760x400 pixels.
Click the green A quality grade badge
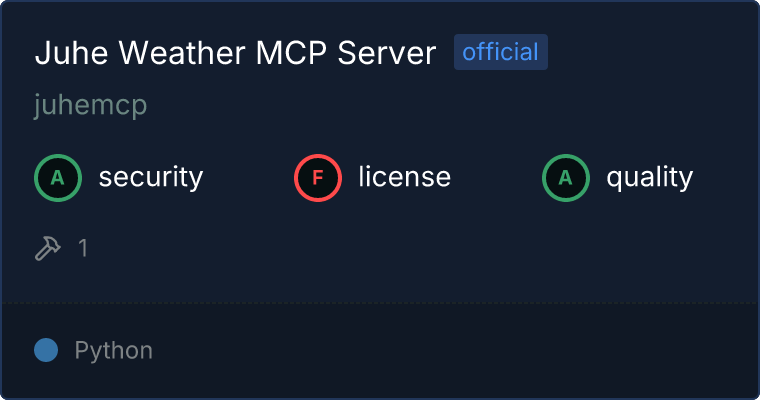point(566,178)
